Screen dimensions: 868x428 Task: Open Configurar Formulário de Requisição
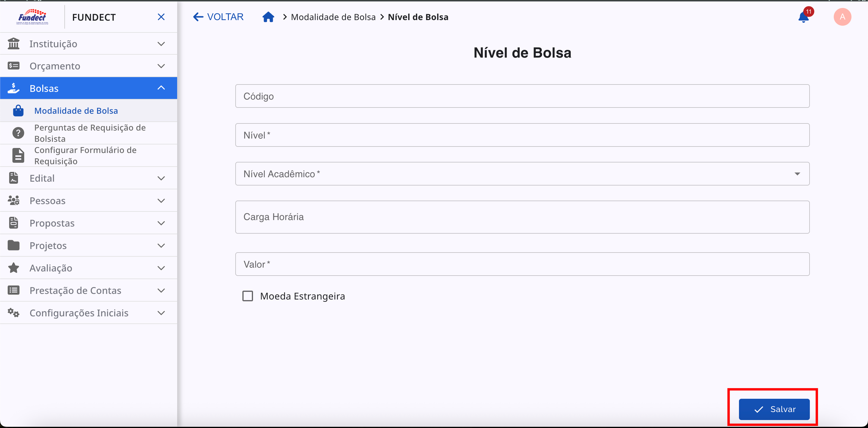[85, 155]
